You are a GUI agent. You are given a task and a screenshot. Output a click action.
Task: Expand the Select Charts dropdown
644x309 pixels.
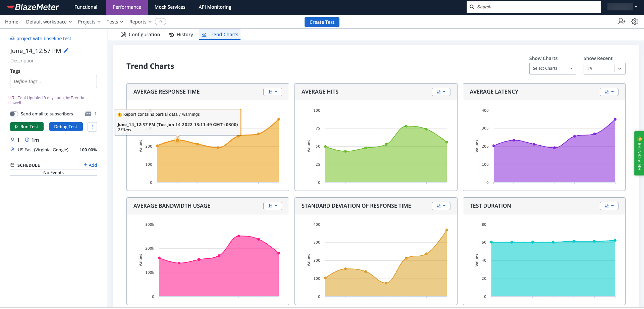tap(552, 68)
